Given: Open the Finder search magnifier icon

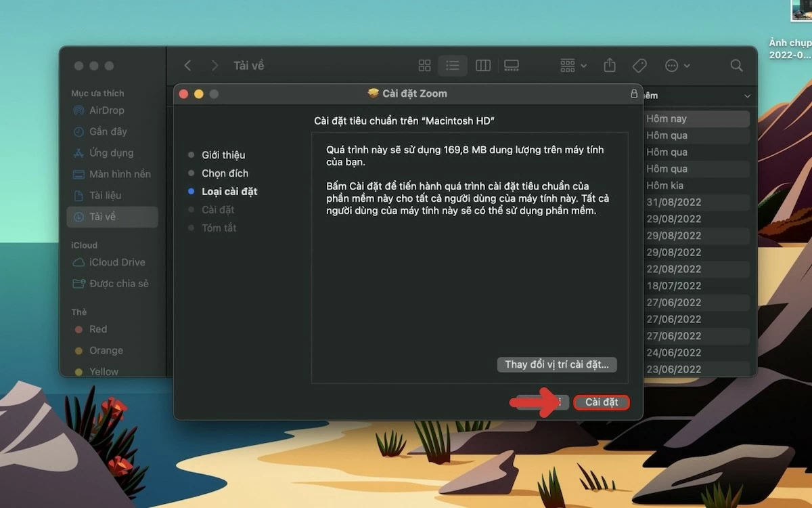Looking at the screenshot, I should 736,66.
